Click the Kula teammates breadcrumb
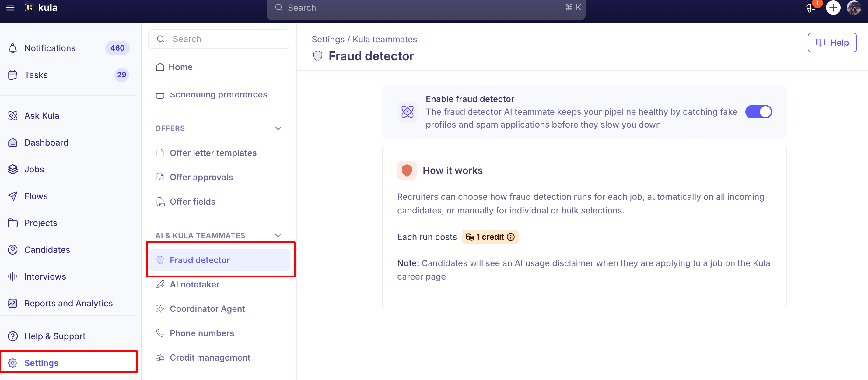The image size is (868, 380). click(x=384, y=40)
